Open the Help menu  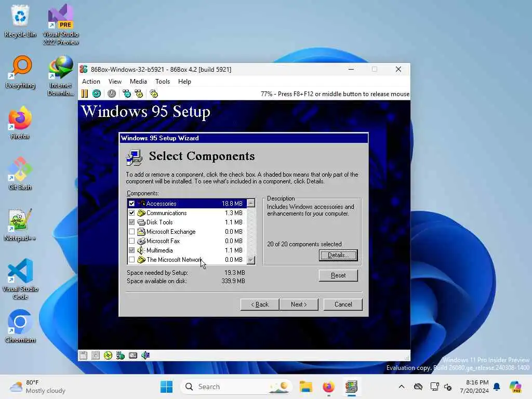pyautogui.click(x=184, y=82)
